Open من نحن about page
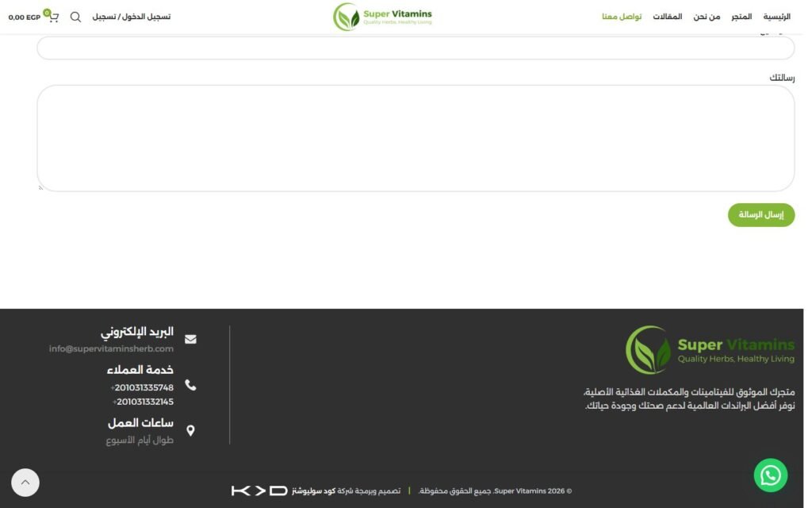The image size is (812, 508). (x=707, y=17)
